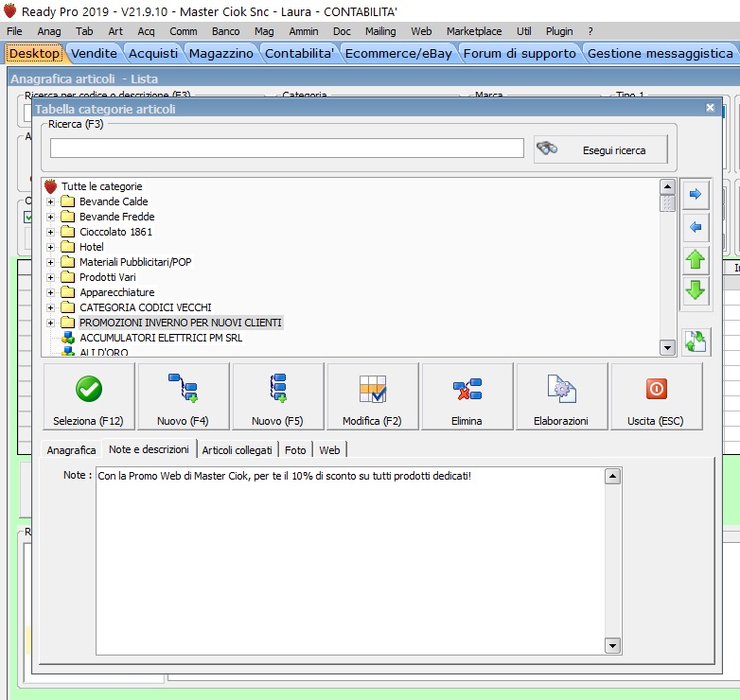740x700 pixels.
Task: Open the Magazzino main tab
Action: pos(220,53)
